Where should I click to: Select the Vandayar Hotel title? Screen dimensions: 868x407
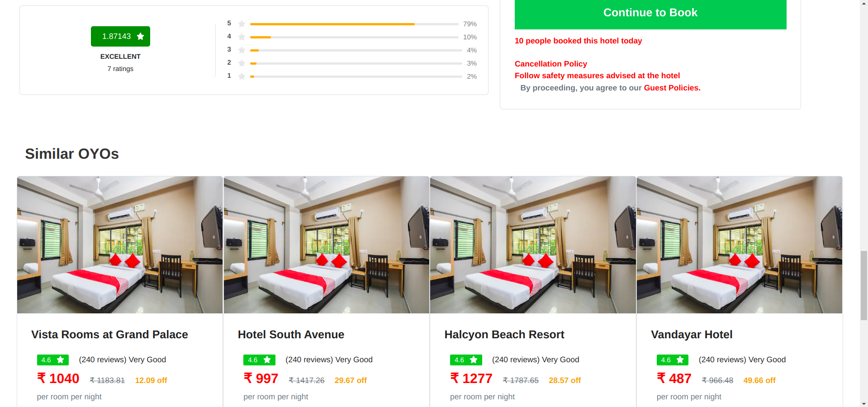point(691,334)
